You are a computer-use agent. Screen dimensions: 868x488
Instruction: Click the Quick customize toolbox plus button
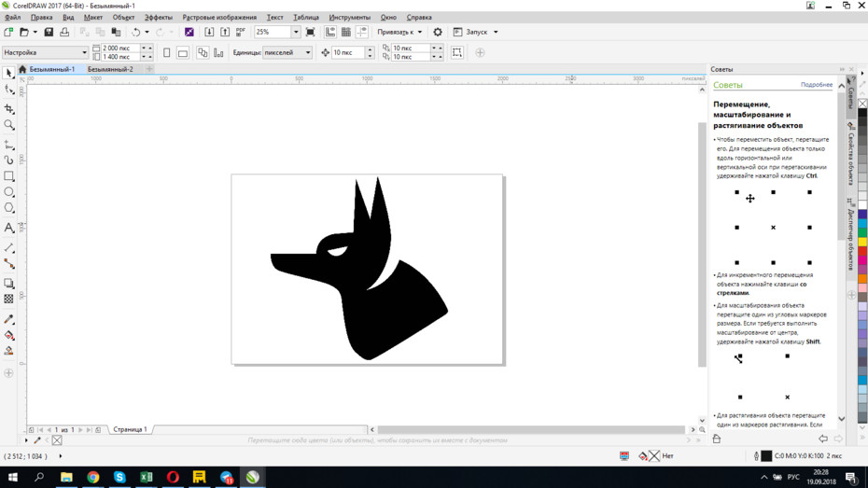(8, 373)
